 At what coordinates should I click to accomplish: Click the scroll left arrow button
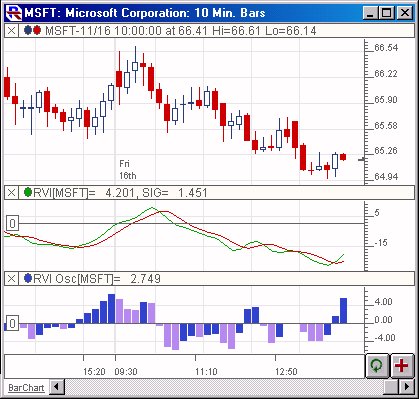[x=57, y=387]
